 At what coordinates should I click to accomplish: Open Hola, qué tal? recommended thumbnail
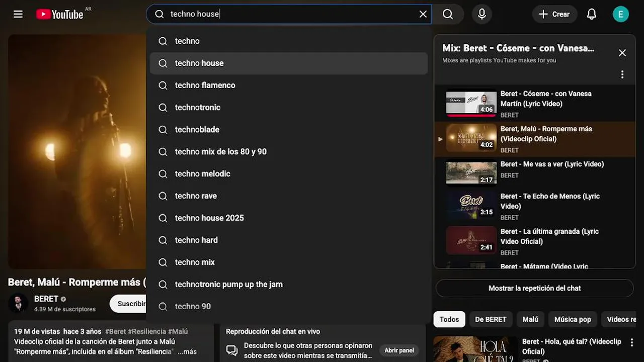tap(475, 349)
